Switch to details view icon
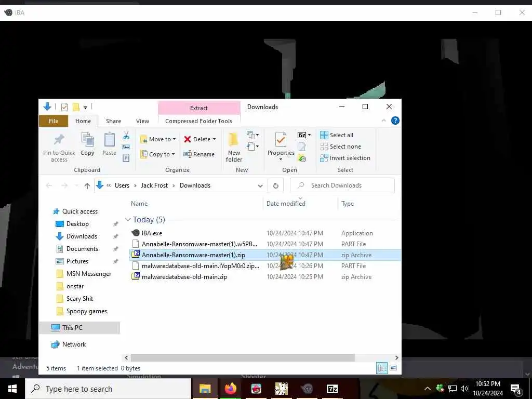The width and height of the screenshot is (532, 399). pos(382,368)
